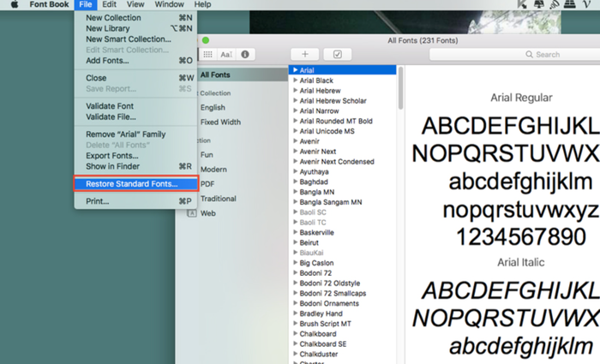Select Avenir Next Condensed font

[337, 161]
